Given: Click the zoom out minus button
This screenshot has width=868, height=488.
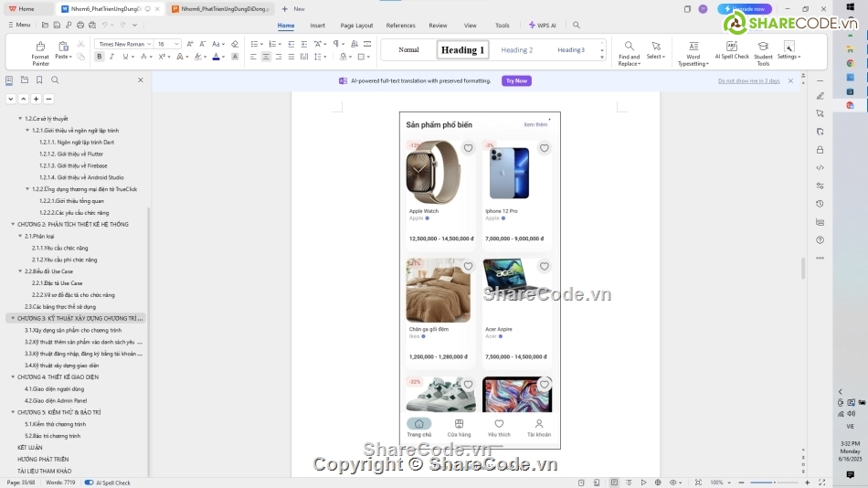Looking at the screenshot, I should point(741,483).
